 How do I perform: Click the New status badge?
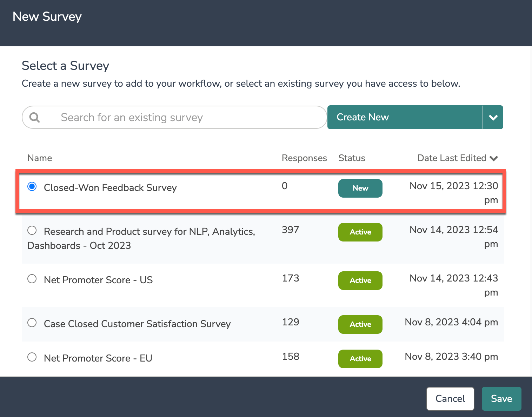tap(360, 188)
